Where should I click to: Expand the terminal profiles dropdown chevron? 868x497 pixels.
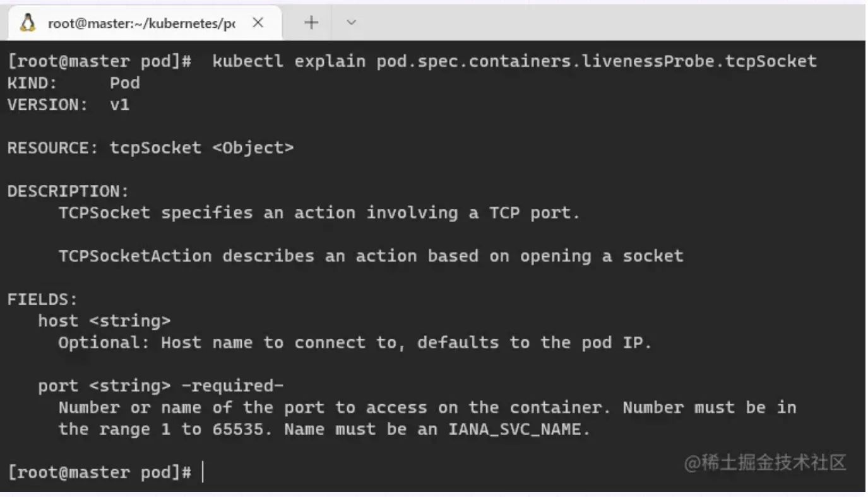(352, 23)
